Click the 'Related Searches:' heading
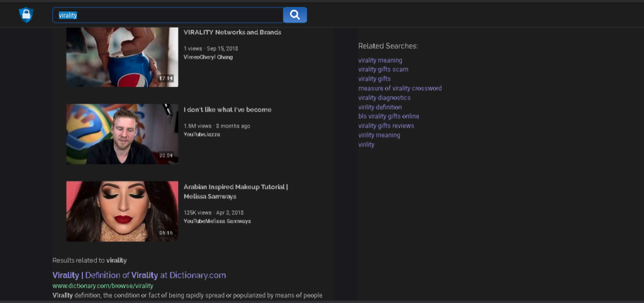Image resolution: width=644 pixels, height=303 pixels. [x=388, y=46]
